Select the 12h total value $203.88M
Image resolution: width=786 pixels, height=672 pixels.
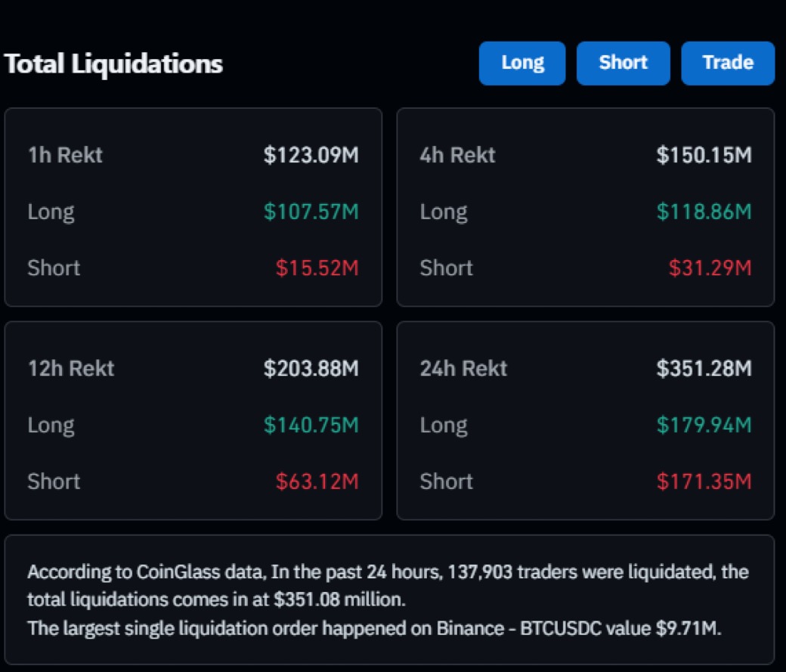pyautogui.click(x=311, y=369)
